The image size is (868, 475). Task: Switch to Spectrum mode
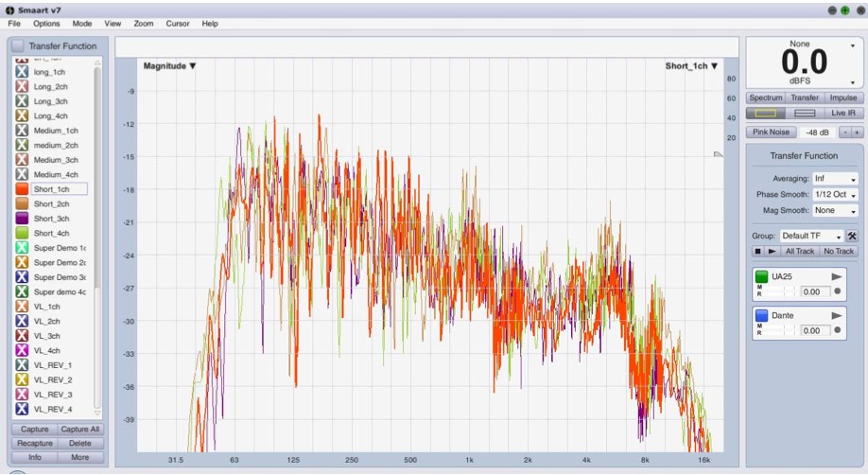766,97
